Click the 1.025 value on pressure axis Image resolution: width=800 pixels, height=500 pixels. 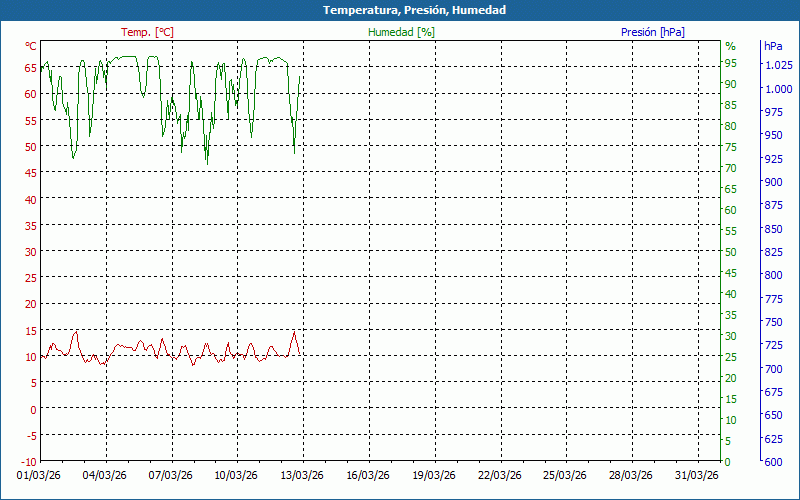click(777, 66)
